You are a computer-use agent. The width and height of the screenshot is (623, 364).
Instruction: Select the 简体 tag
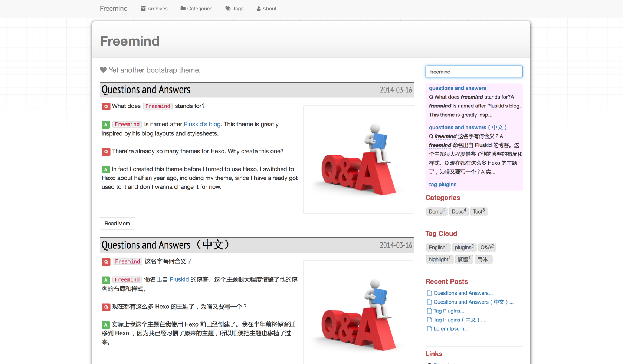(483, 259)
